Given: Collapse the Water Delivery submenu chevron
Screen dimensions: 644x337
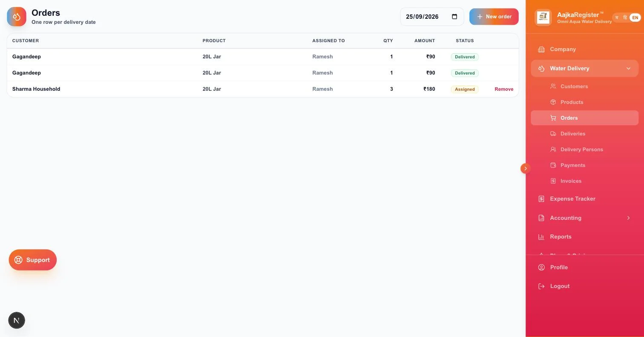Looking at the screenshot, I should tap(629, 69).
